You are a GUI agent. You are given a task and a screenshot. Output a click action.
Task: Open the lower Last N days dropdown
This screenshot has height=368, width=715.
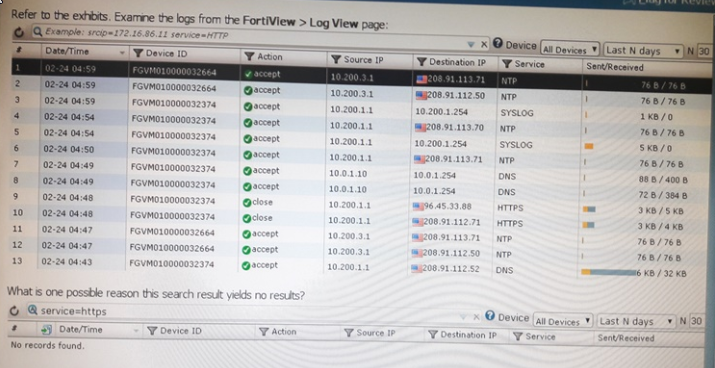(x=636, y=321)
